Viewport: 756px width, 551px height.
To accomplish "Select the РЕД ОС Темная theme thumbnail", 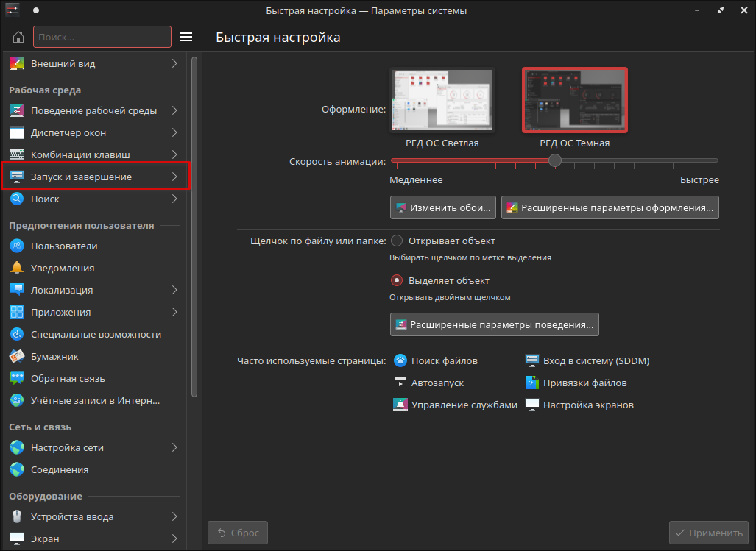I will click(575, 100).
